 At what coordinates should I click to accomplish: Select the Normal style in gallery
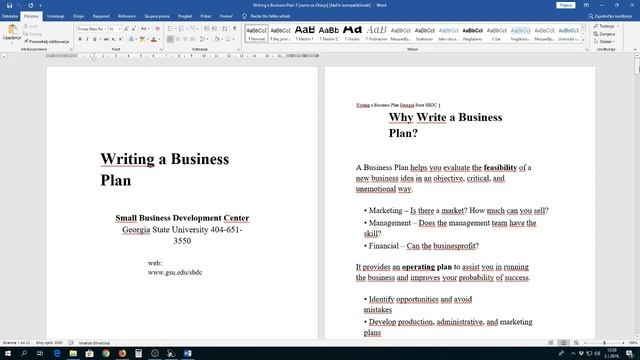click(x=256, y=33)
